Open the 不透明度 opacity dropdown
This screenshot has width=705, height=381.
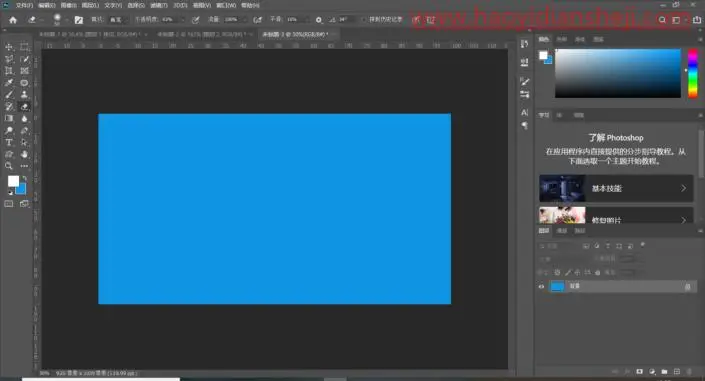(x=182, y=20)
